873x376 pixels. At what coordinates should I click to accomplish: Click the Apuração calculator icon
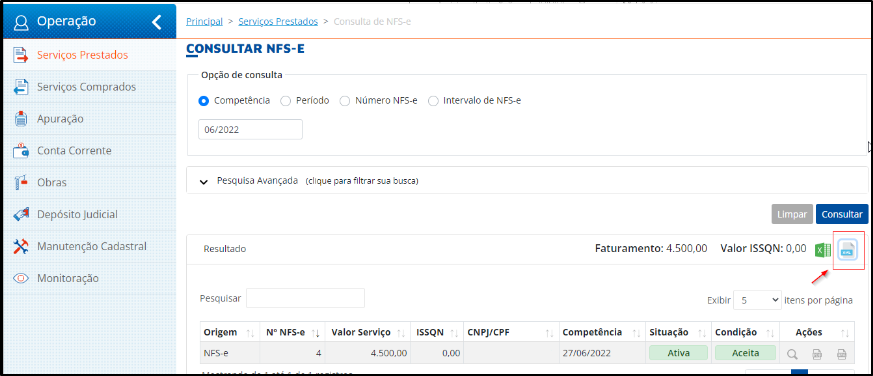click(x=21, y=119)
